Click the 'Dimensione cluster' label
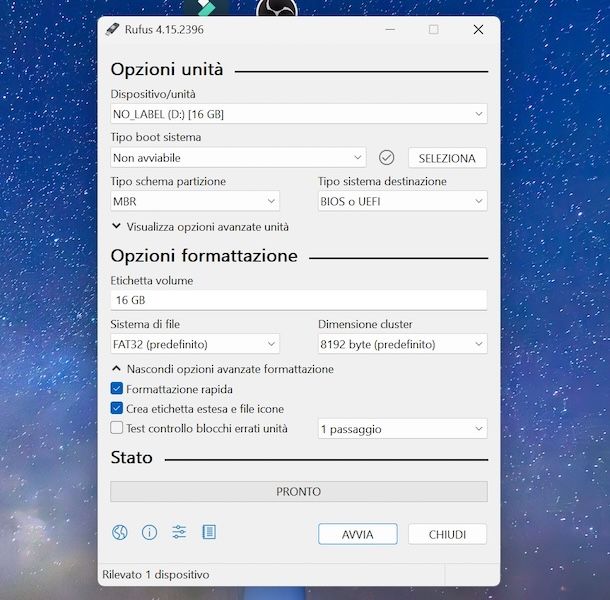The height and width of the screenshot is (600, 610). click(x=365, y=324)
